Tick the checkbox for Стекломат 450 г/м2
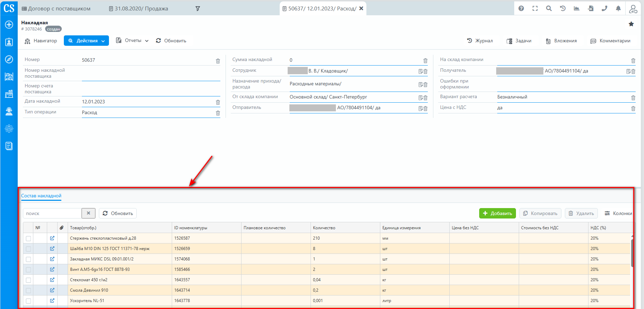644x309 pixels. coord(28,280)
